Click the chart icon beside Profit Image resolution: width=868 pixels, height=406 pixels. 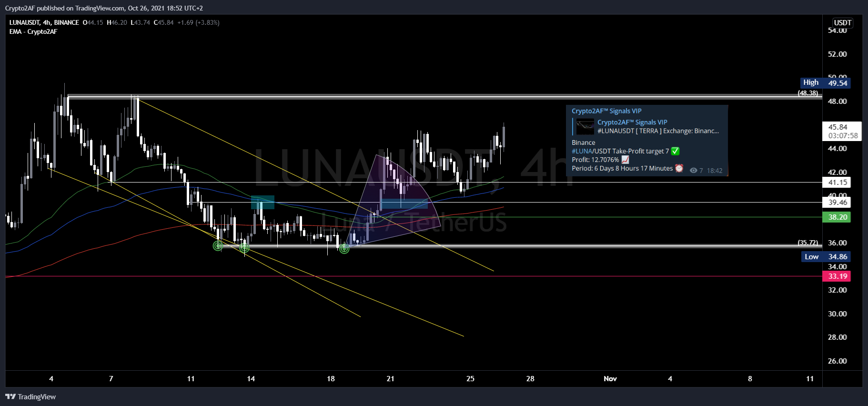tap(625, 160)
